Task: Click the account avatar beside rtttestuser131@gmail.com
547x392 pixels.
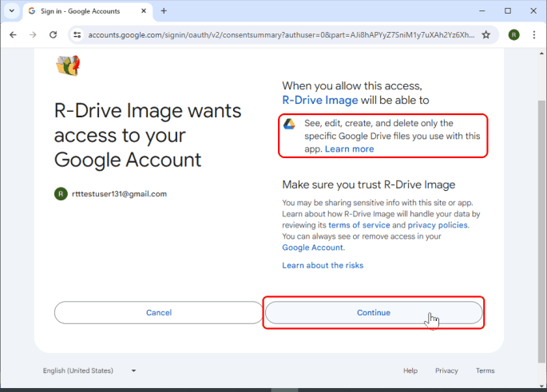Action: (x=61, y=194)
